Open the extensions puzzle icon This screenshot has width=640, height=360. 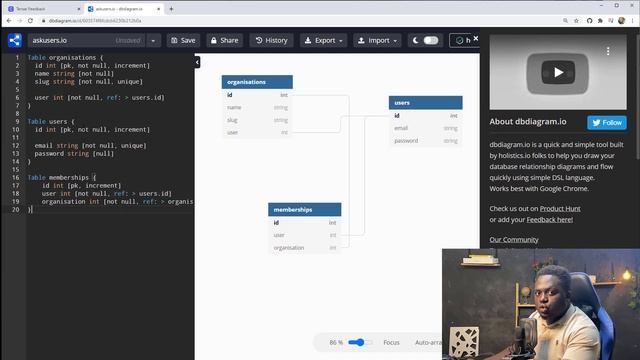click(600, 20)
